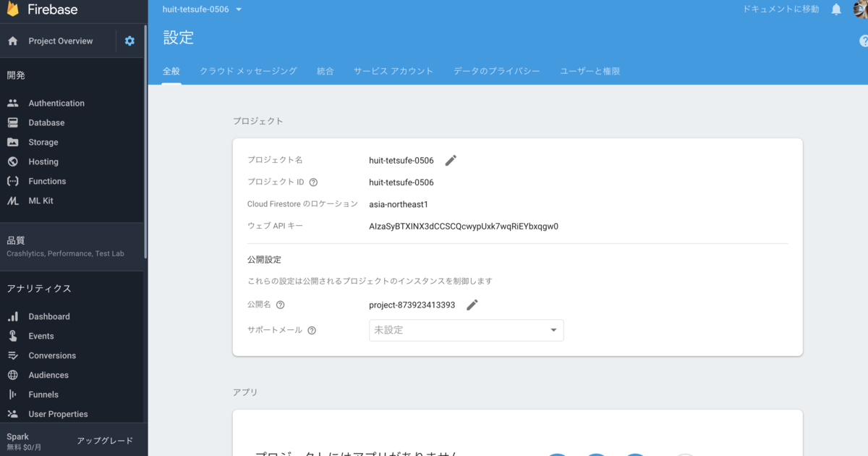Show help for サポートメール
The height and width of the screenshot is (456, 868).
312,331
